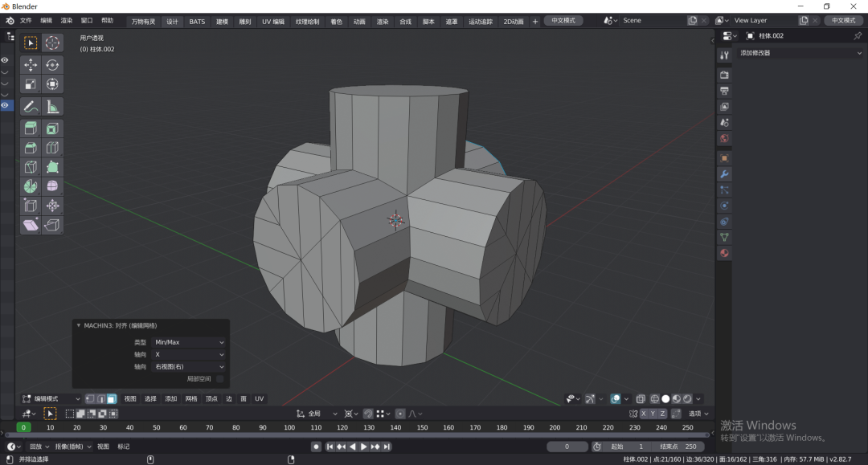Open the Material properties tab
The image size is (868, 465).
[724, 253]
